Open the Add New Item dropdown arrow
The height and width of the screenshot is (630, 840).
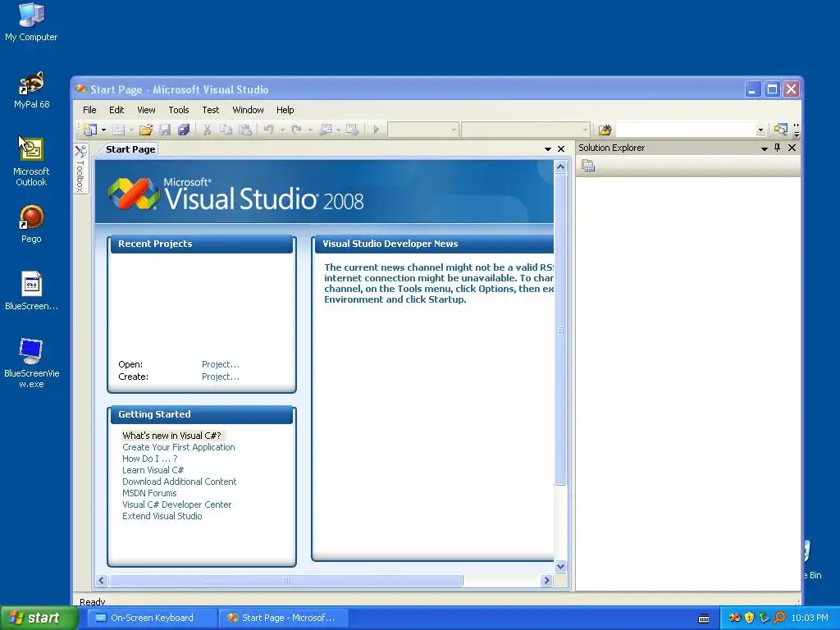click(x=131, y=130)
